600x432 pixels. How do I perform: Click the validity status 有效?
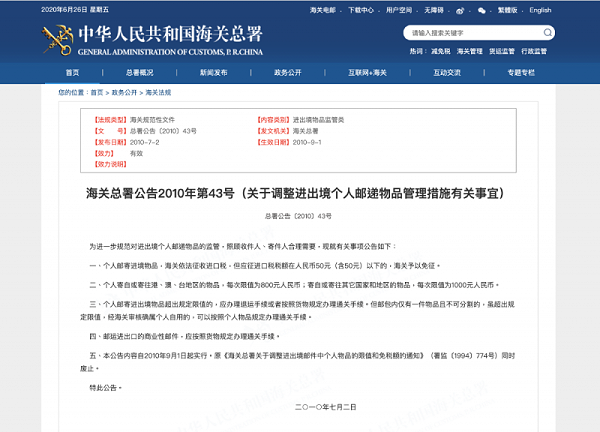[136, 153]
